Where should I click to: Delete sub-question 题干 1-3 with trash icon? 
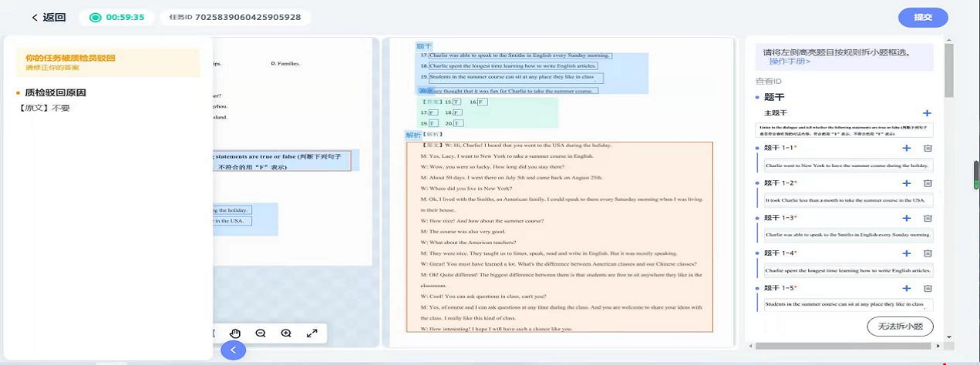pos(928,219)
